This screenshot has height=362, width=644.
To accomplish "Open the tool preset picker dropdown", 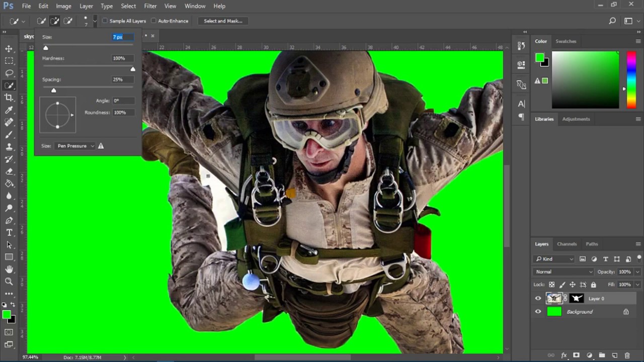I will 17,21.
